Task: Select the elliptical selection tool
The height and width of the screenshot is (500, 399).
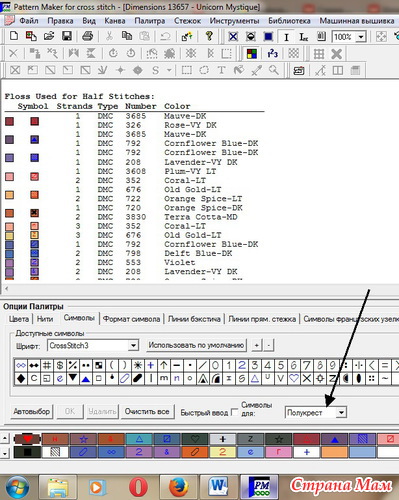Action: pyautogui.click(x=204, y=70)
